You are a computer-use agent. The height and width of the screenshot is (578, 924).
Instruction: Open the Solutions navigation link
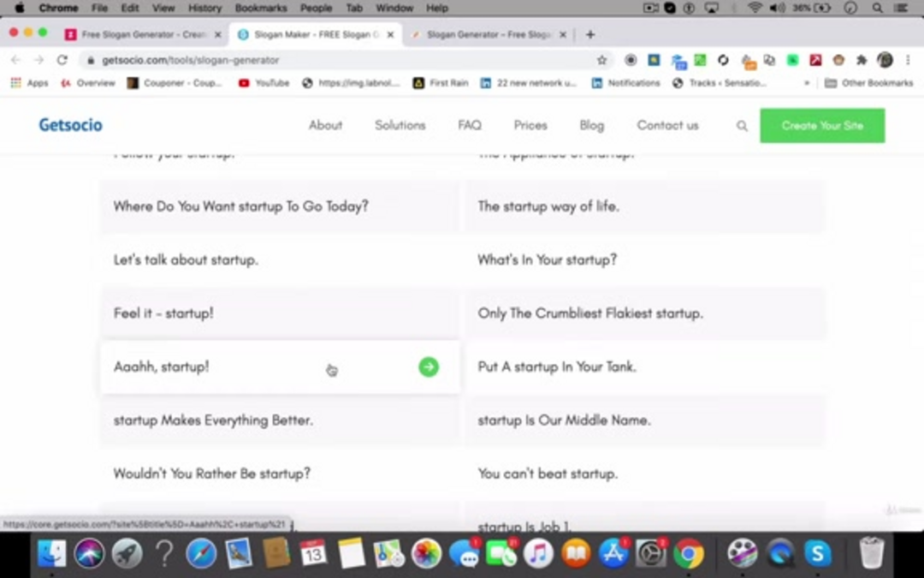tap(400, 125)
